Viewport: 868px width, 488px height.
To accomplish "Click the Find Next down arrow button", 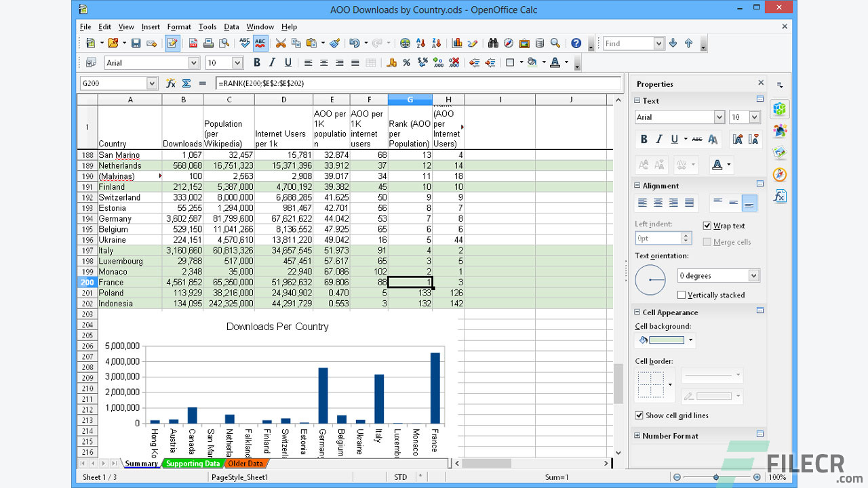I will pos(673,43).
